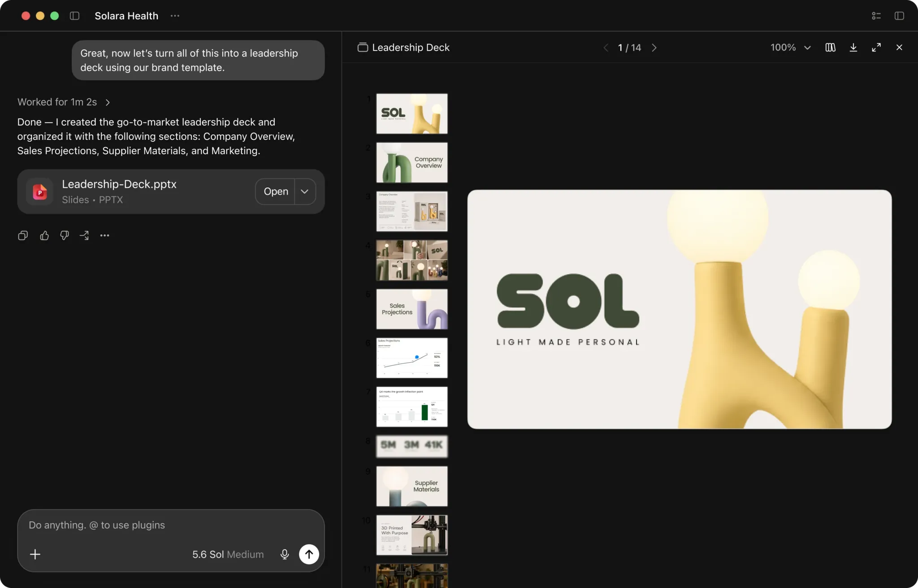The width and height of the screenshot is (918, 588).
Task: Give thumbs up to the response
Action: (44, 235)
